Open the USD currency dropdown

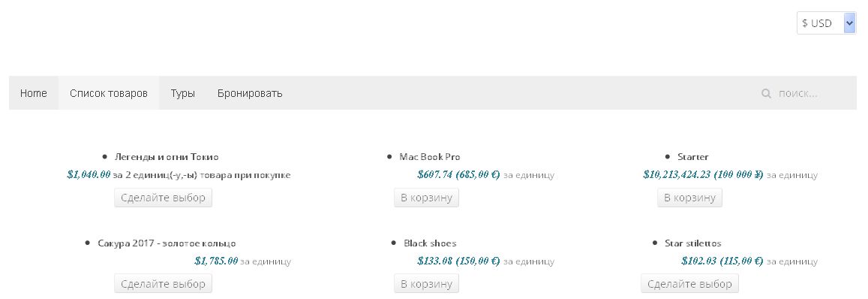coord(827,23)
